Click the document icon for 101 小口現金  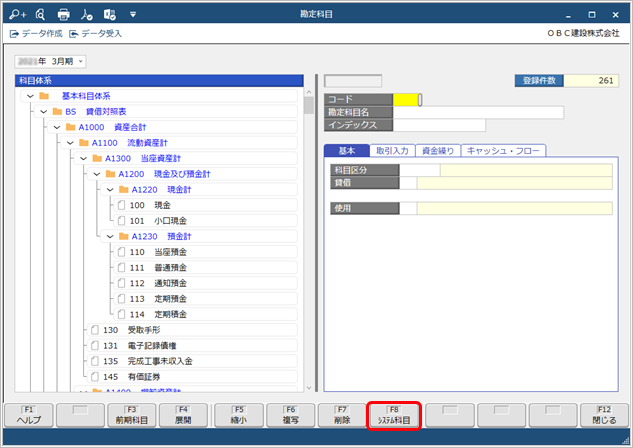pos(122,221)
